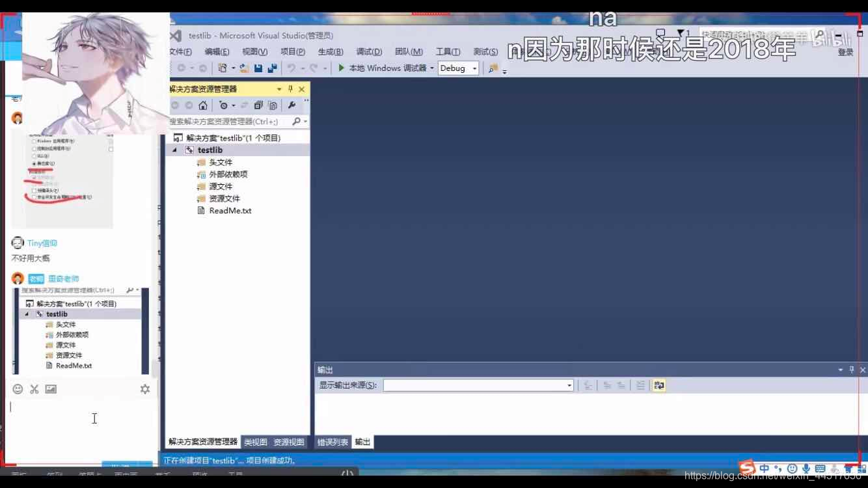Switch to the 资源视图 tab
The width and height of the screenshot is (868, 488).
coord(288,442)
